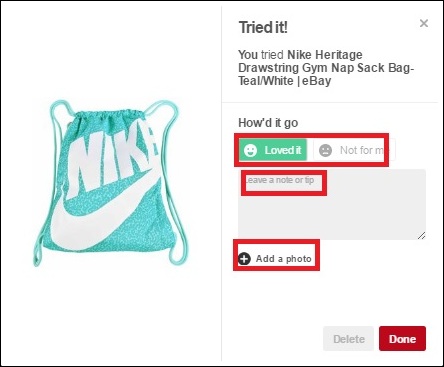Click the plus circle icon

click(244, 259)
